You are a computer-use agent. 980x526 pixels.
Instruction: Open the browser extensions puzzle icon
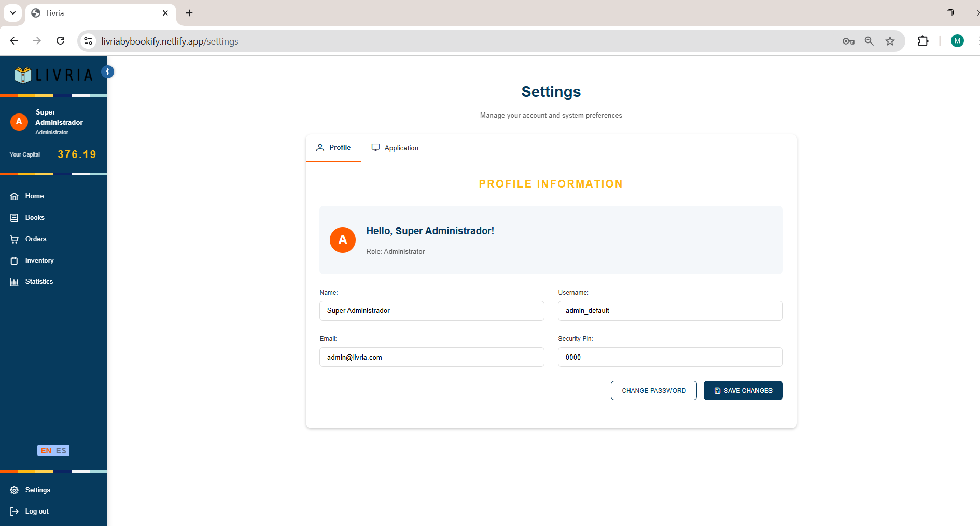pyautogui.click(x=923, y=41)
